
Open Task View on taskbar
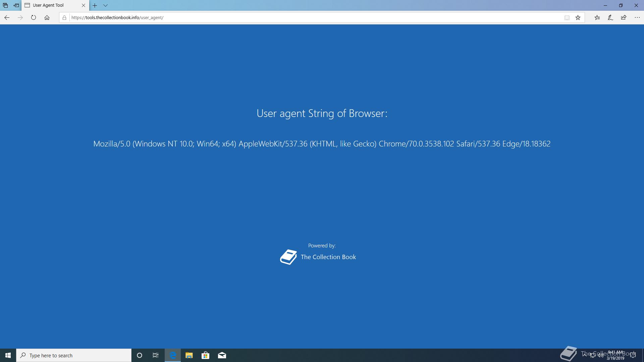(156, 355)
